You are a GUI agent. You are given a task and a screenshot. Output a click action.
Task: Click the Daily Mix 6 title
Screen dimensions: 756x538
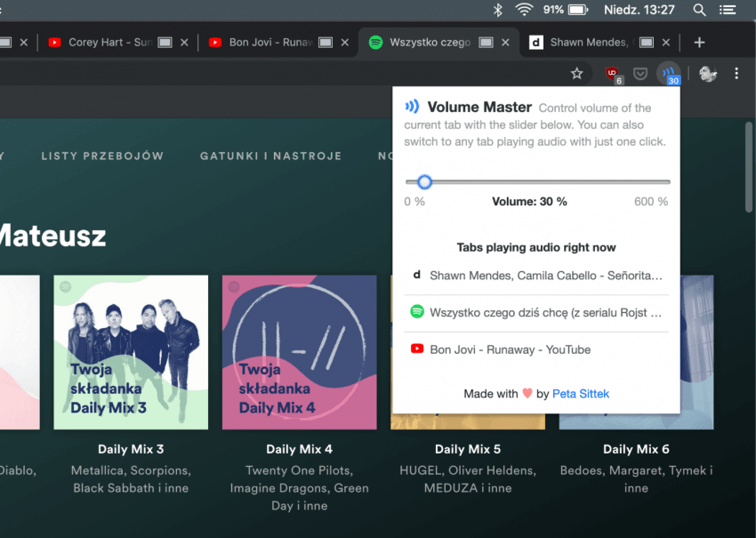coord(636,449)
